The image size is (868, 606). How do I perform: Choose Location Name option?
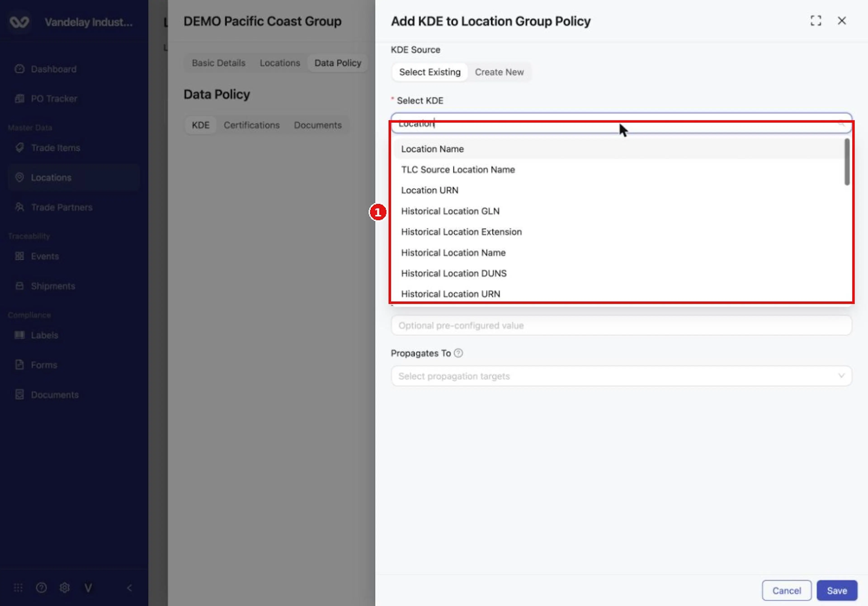619,149
